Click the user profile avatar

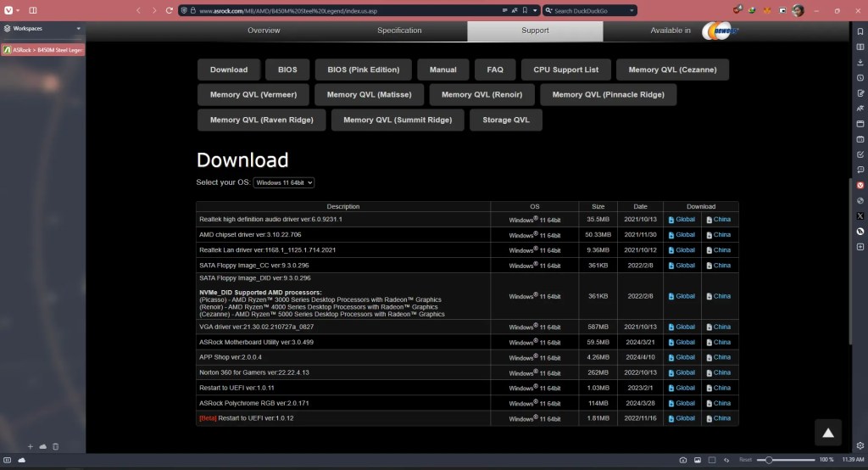coord(798,10)
